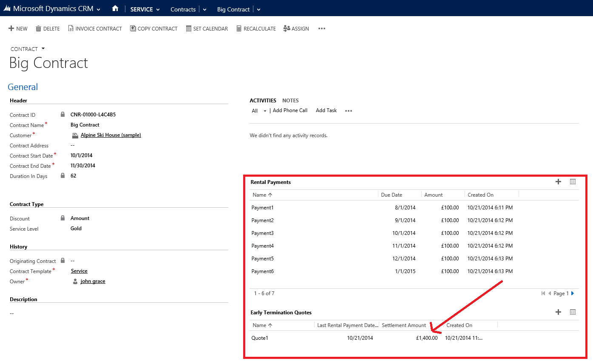Click the lock icon beside Discount
This screenshot has width=593, height=364.
[x=62, y=218]
